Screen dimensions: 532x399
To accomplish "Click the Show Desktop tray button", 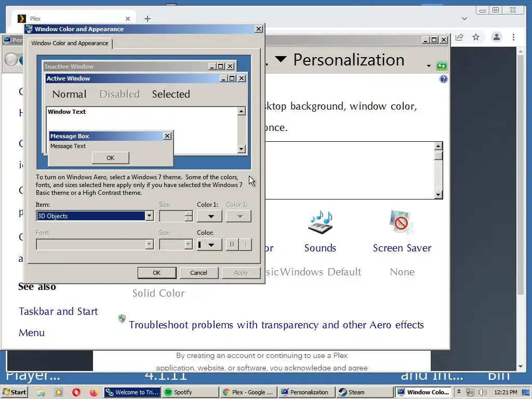I will [x=526, y=393].
